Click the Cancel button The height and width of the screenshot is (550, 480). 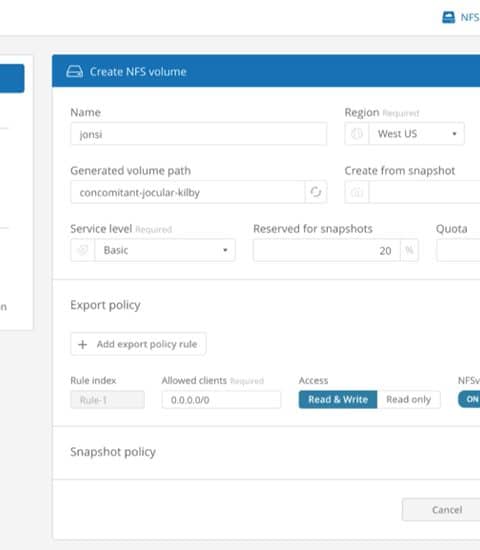click(x=447, y=509)
